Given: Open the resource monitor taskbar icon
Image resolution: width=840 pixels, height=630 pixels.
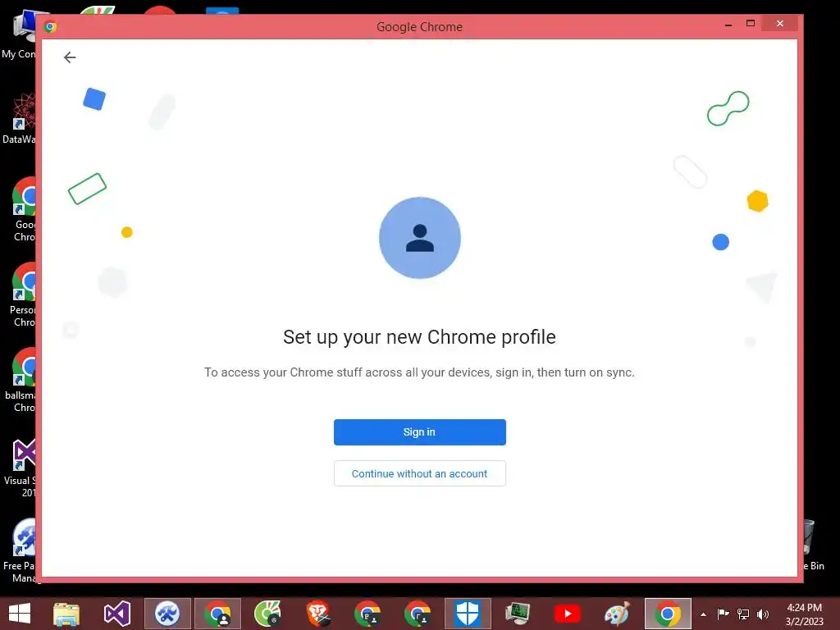Looking at the screenshot, I should click(518, 614).
